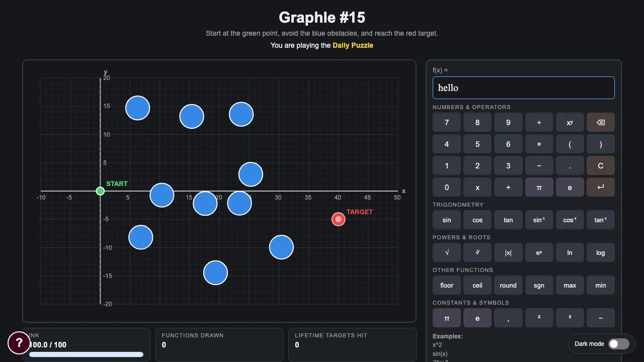Viewport: 644px width, 362px height.
Task: Click the x^2 example text
Action: pyautogui.click(x=437, y=345)
